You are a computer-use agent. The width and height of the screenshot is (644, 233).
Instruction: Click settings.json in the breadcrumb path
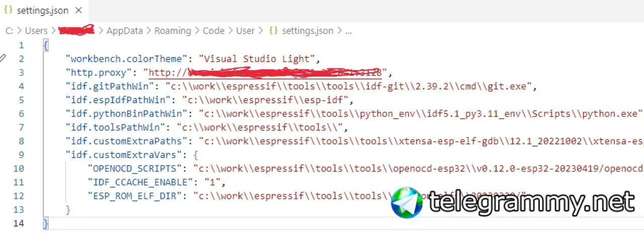pos(307,31)
